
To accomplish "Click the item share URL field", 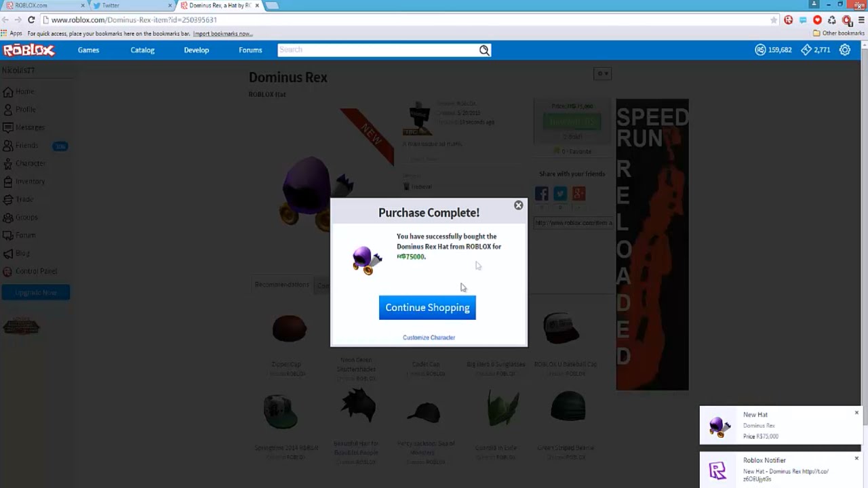I will pos(574,223).
